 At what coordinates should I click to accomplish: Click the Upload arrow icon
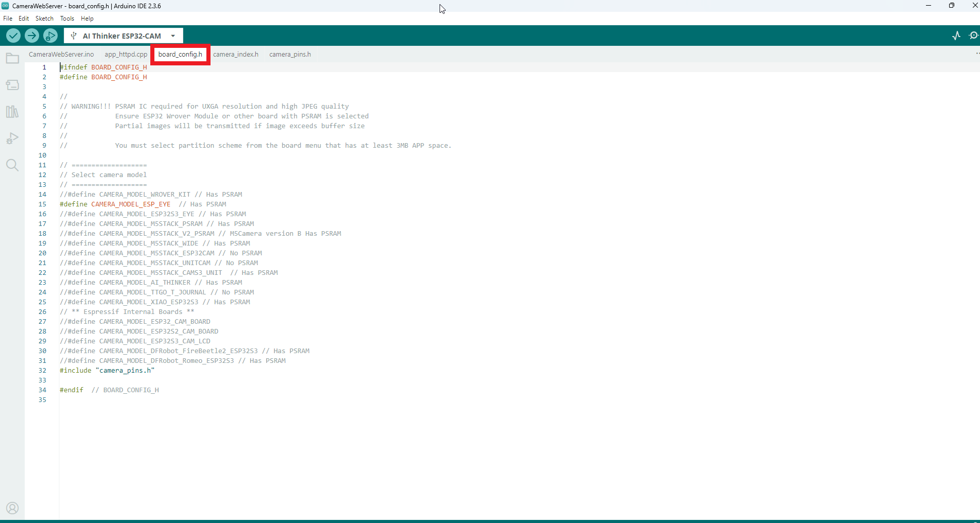(32, 36)
